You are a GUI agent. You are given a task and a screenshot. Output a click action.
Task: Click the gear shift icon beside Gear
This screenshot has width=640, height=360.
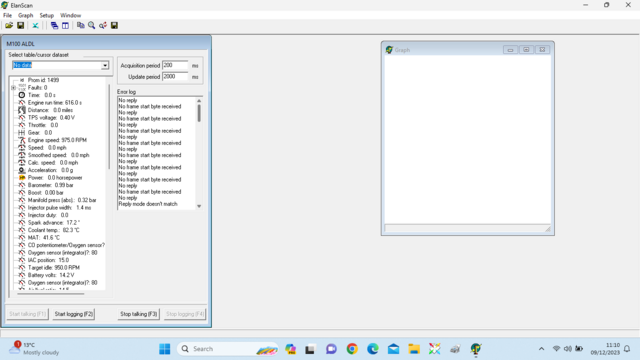pos(22,133)
